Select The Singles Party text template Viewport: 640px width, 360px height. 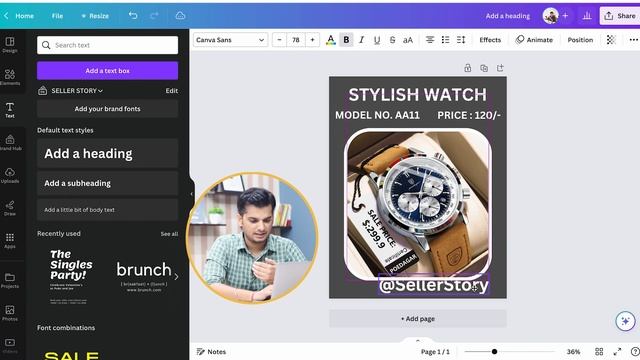coord(70,277)
